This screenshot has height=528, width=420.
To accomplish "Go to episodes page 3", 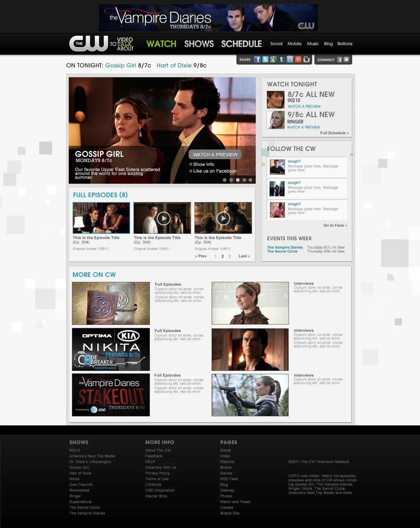I will 229,256.
